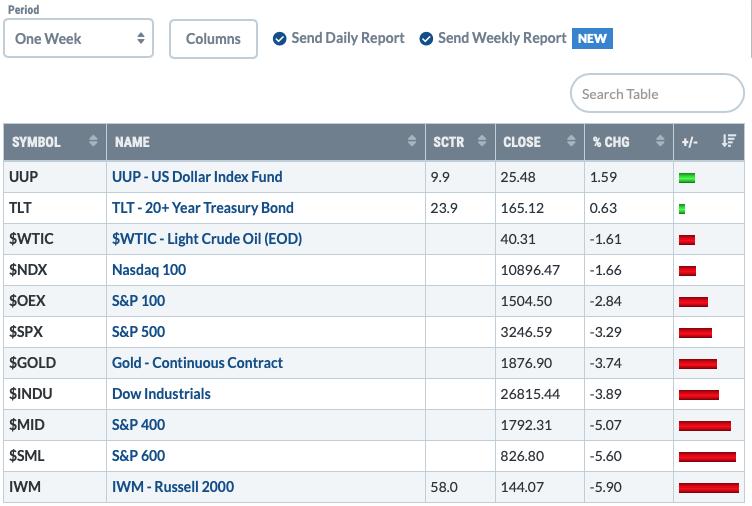Click percent change -3.74
This screenshot has width=752, height=506.
[606, 363]
